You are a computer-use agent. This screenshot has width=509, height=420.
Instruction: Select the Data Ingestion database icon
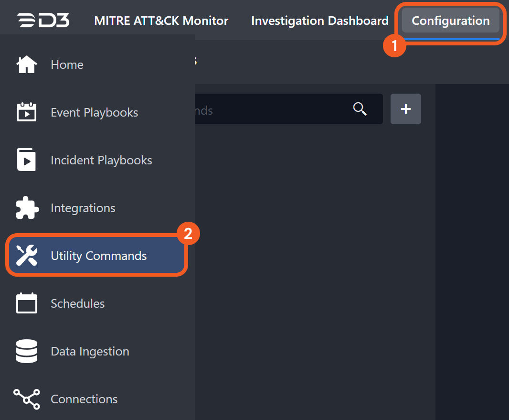pyautogui.click(x=27, y=351)
